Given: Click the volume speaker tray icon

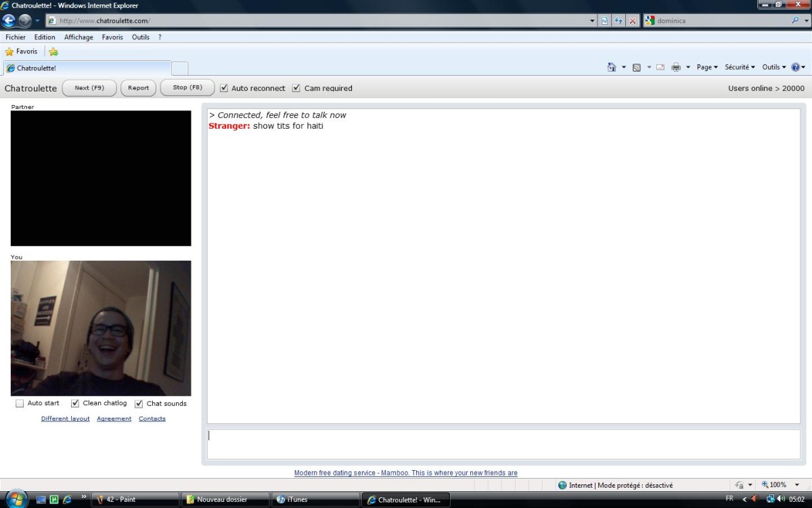Looking at the screenshot, I should [782, 499].
